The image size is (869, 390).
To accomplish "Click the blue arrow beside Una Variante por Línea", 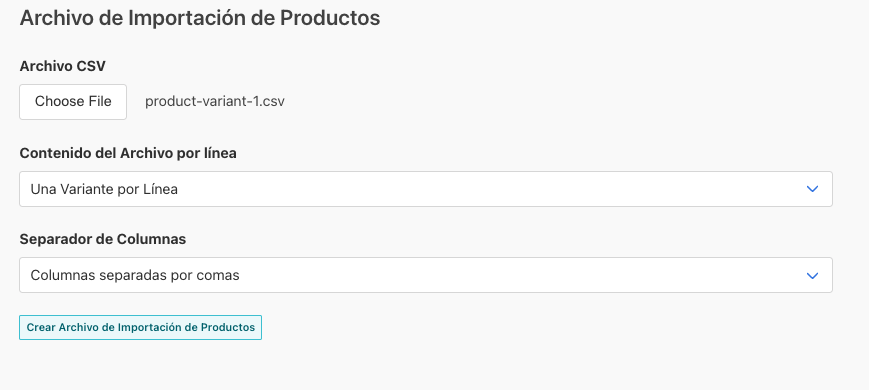I will (812, 189).
